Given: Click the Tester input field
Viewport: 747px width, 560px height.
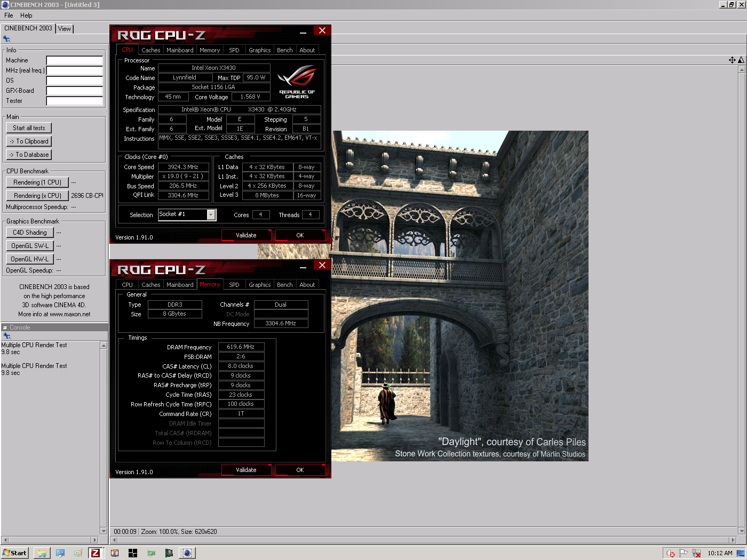Looking at the screenshot, I should click(74, 101).
